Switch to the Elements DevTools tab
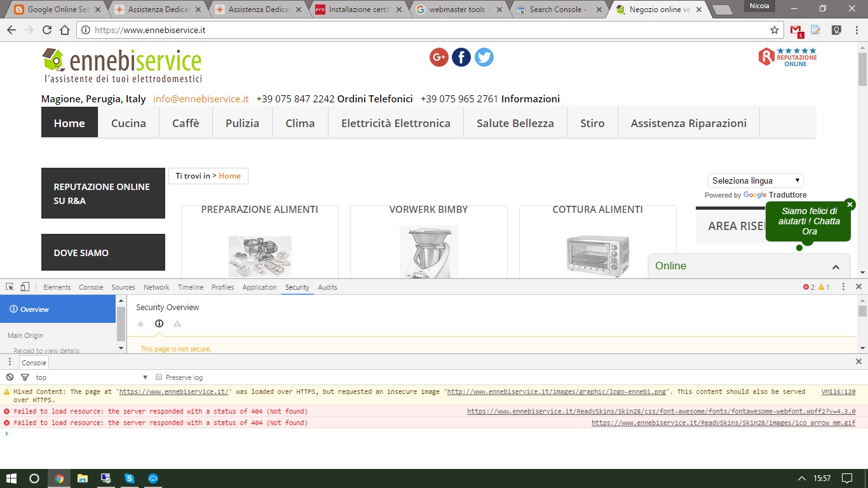Screen dimensions: 868x488 tap(57, 287)
